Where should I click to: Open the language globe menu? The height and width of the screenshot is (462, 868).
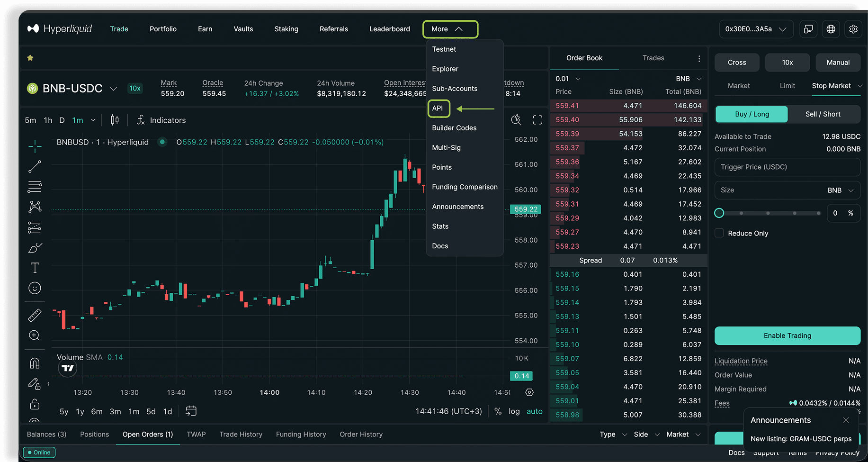831,29
